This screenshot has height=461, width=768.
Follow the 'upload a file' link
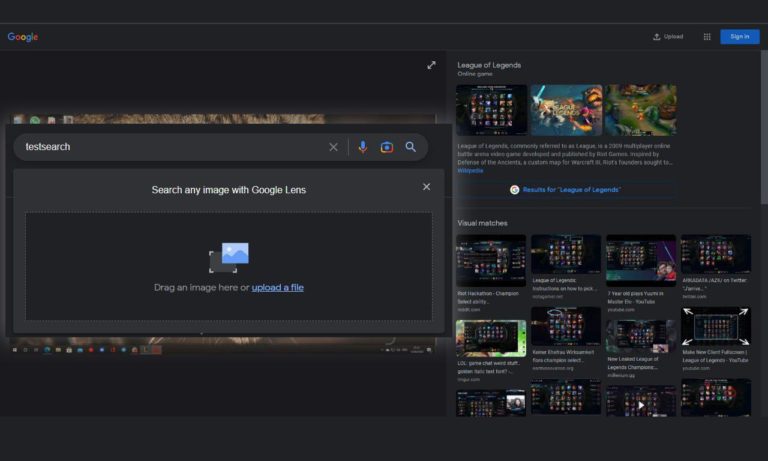coord(278,288)
